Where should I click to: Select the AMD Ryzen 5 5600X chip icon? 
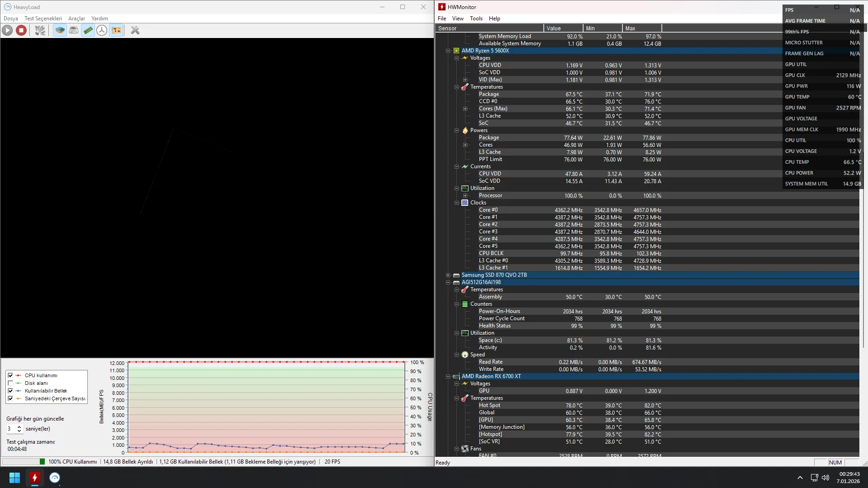coord(456,51)
